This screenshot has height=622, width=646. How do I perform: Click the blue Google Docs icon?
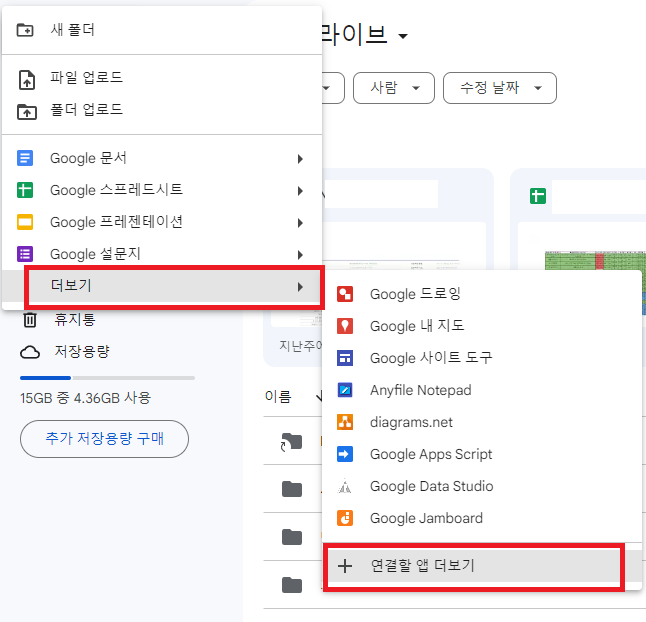pyautogui.click(x=25, y=158)
